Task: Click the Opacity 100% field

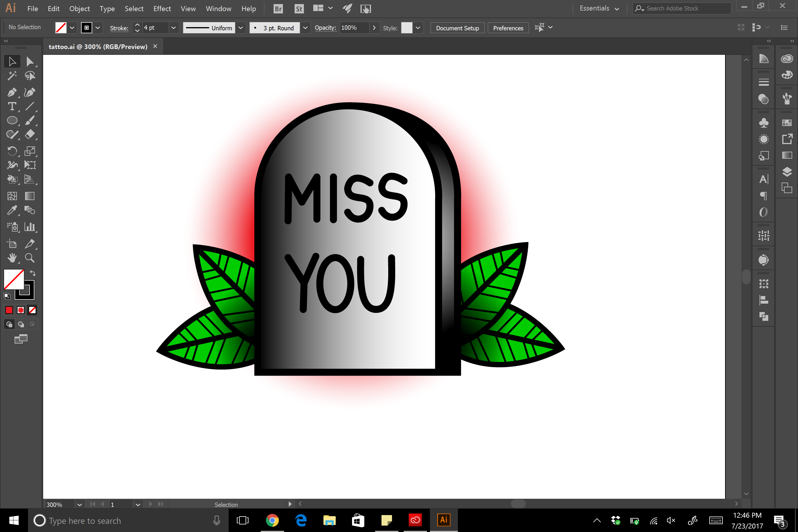Action: tap(355, 28)
